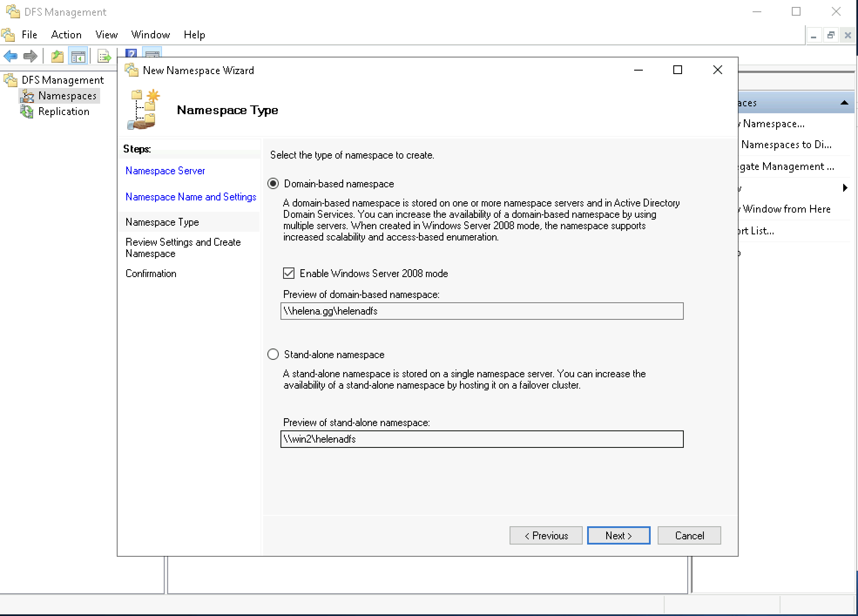858x616 pixels.
Task: Click the blue Help question mark icon
Action: (x=131, y=53)
